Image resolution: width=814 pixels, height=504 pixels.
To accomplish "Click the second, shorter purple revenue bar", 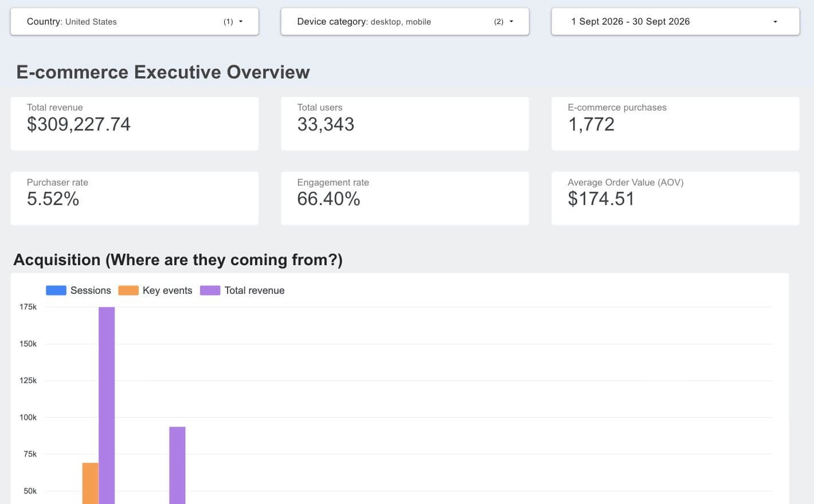I will point(177,465).
